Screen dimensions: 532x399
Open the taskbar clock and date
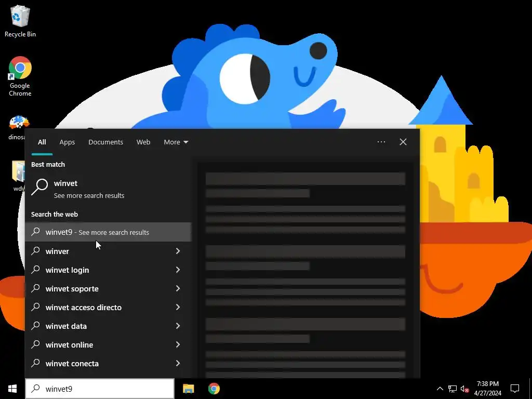pyautogui.click(x=487, y=389)
